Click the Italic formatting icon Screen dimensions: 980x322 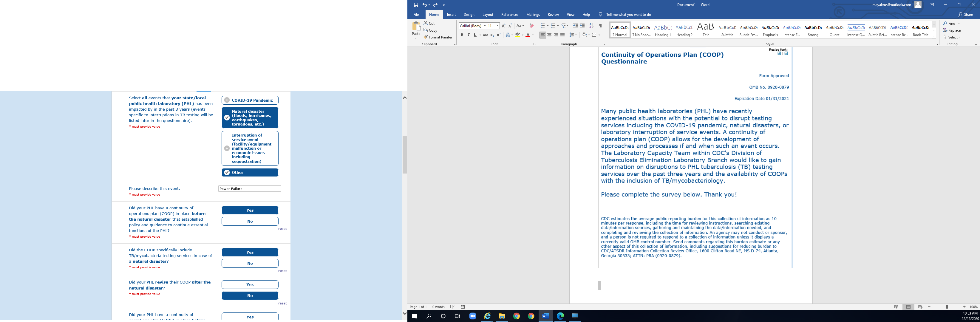468,35
